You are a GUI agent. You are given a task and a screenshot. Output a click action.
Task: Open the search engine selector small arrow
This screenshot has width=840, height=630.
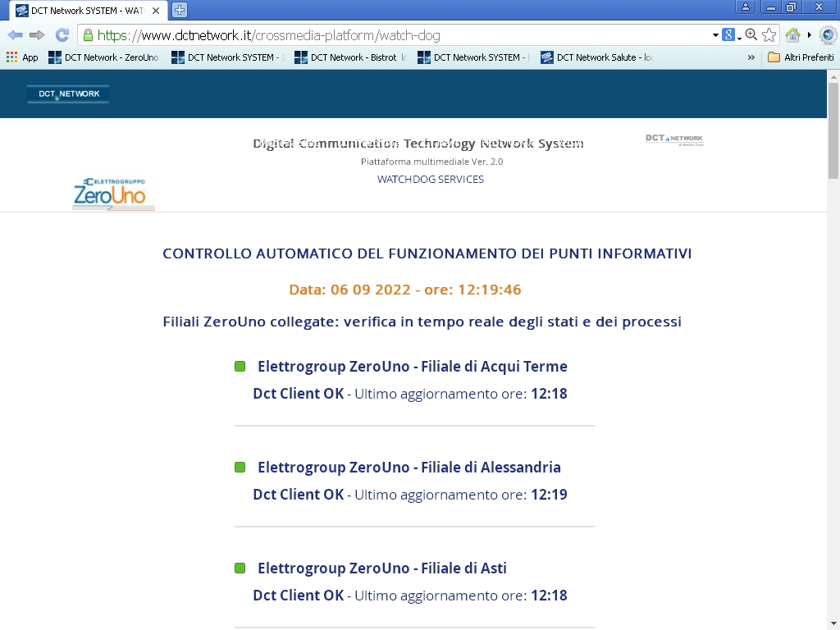739,38
